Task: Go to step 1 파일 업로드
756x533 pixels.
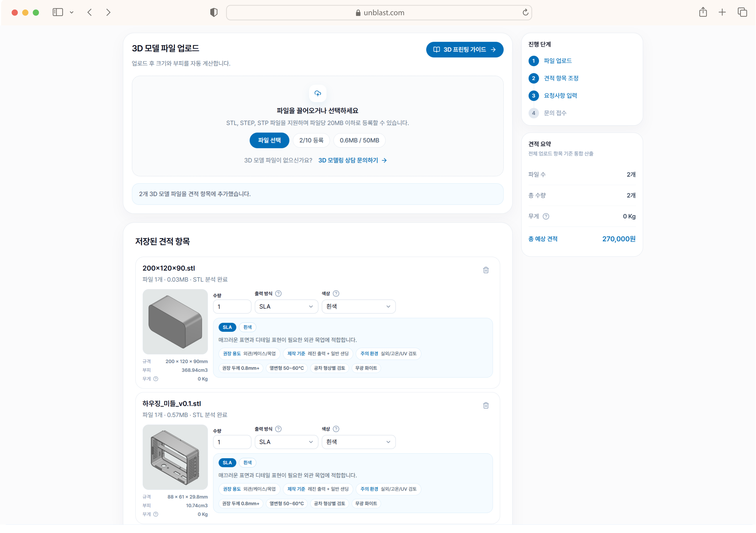Action: pos(550,61)
